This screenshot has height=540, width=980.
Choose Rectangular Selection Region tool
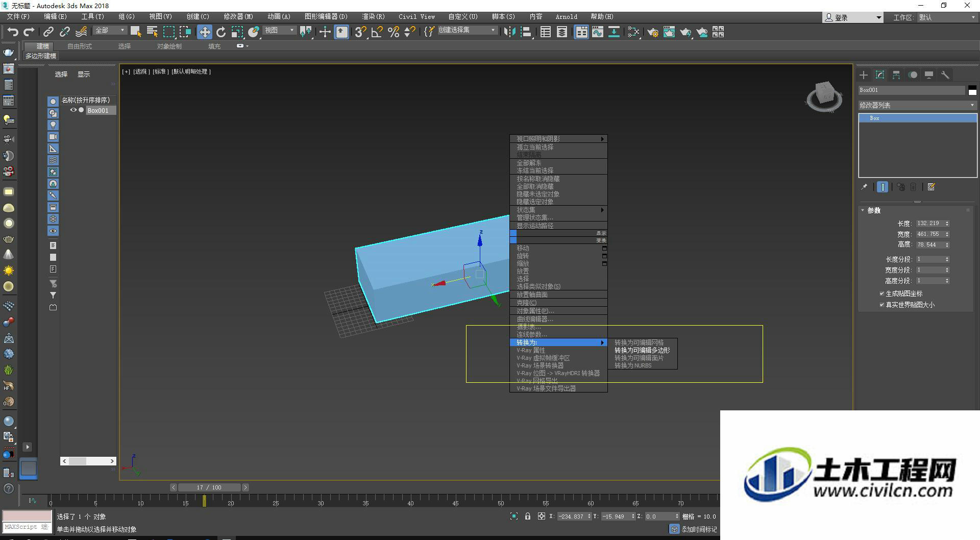click(168, 32)
